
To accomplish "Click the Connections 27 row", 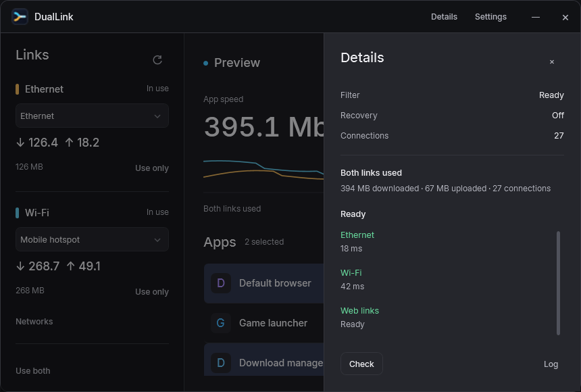I will click(x=452, y=136).
